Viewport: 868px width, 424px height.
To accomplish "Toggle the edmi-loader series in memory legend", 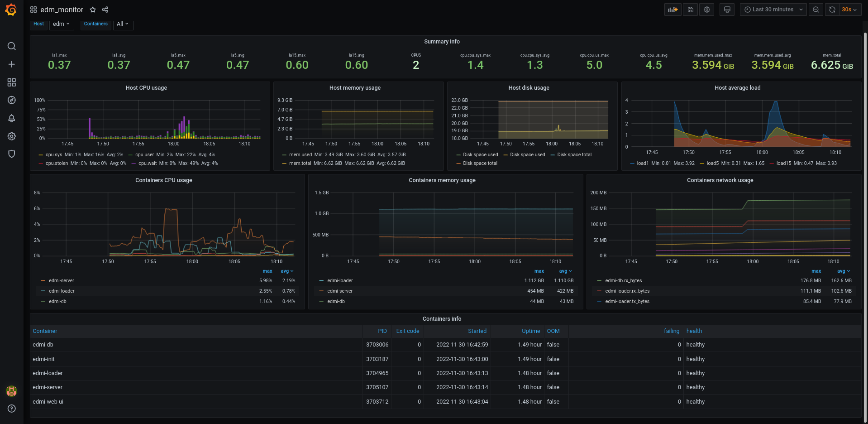I will tap(340, 281).
